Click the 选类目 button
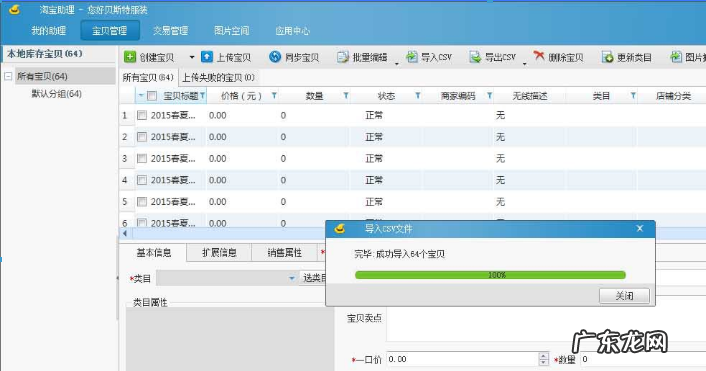 point(313,278)
